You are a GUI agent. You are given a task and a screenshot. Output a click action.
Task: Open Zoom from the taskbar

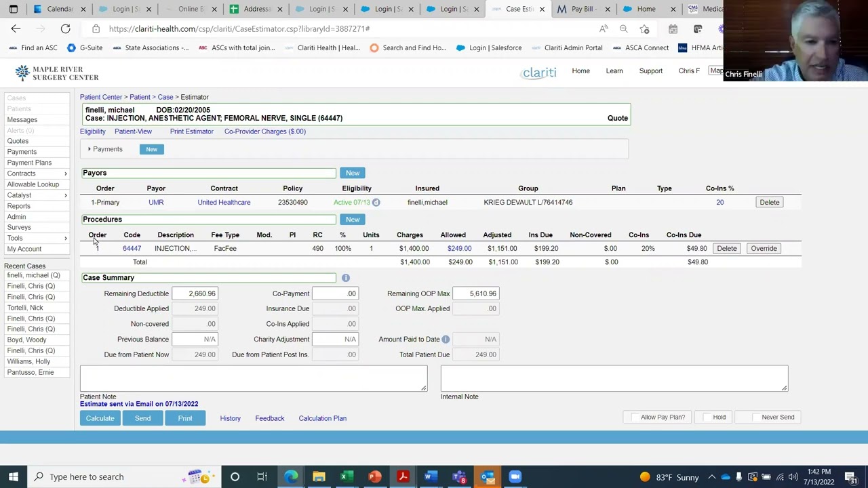tap(515, 476)
